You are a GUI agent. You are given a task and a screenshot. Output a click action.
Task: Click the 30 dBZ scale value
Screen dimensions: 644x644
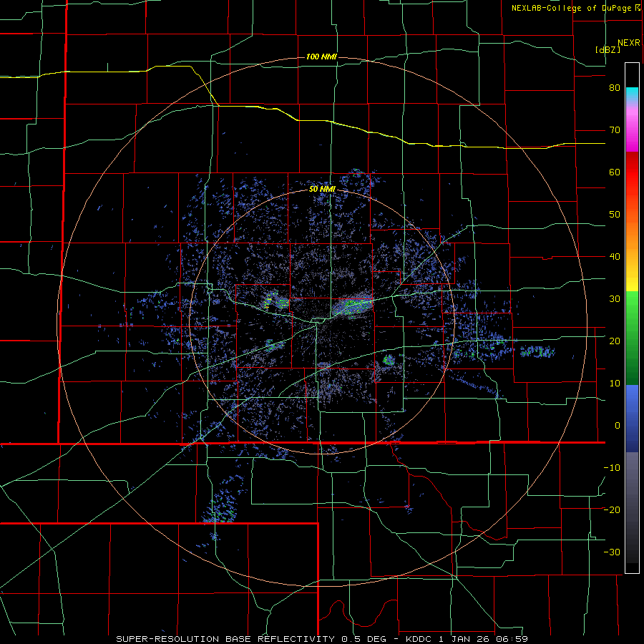tap(615, 298)
